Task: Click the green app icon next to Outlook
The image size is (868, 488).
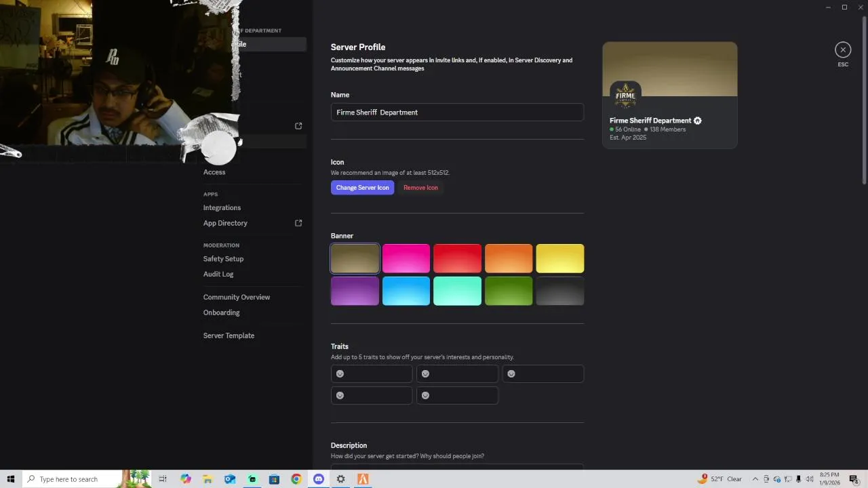Action: [252, 479]
